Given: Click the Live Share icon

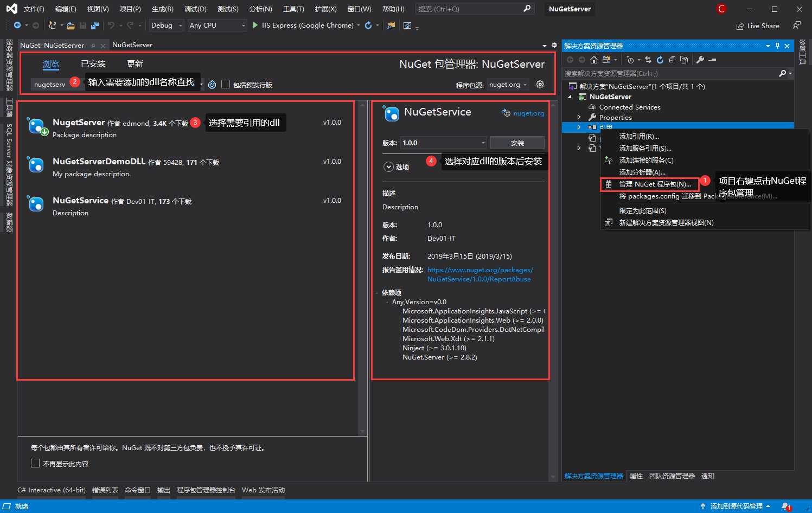Looking at the screenshot, I should (x=740, y=26).
